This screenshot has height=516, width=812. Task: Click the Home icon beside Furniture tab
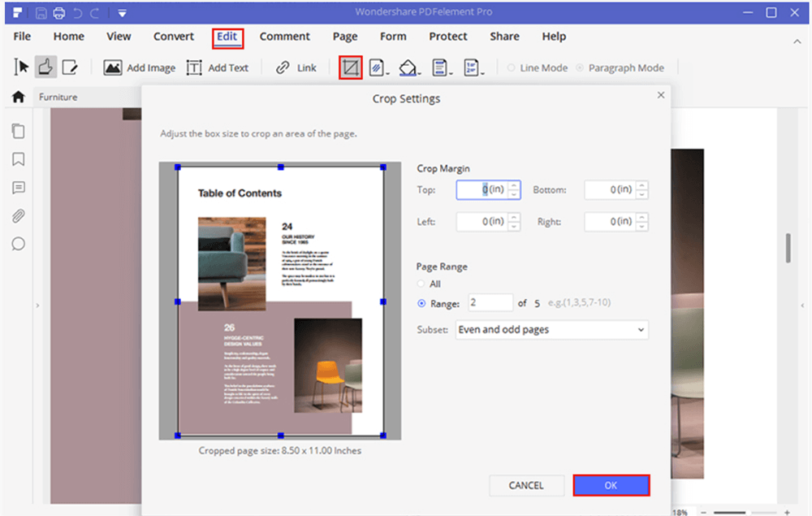click(x=17, y=98)
